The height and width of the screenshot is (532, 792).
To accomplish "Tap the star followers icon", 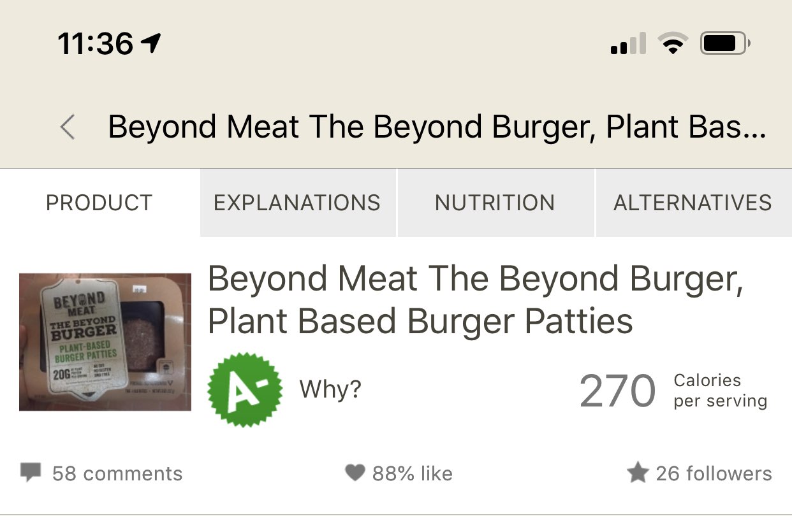I will [x=637, y=473].
